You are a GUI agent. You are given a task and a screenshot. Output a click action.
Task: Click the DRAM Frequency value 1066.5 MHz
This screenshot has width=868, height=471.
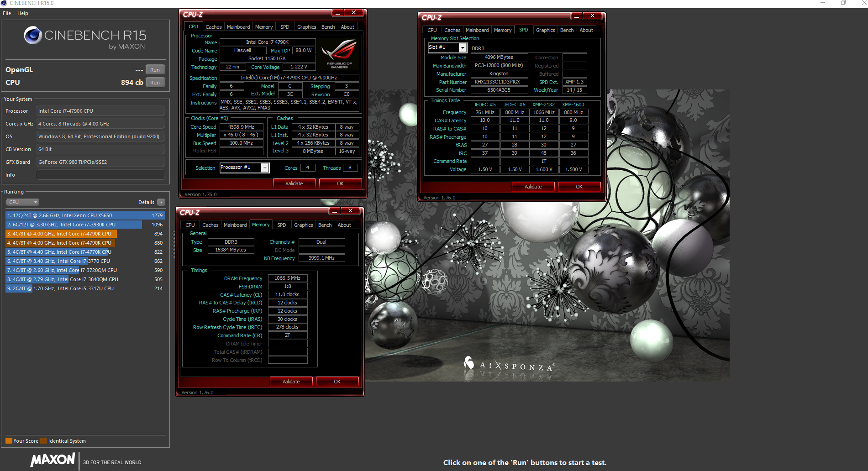coord(288,278)
